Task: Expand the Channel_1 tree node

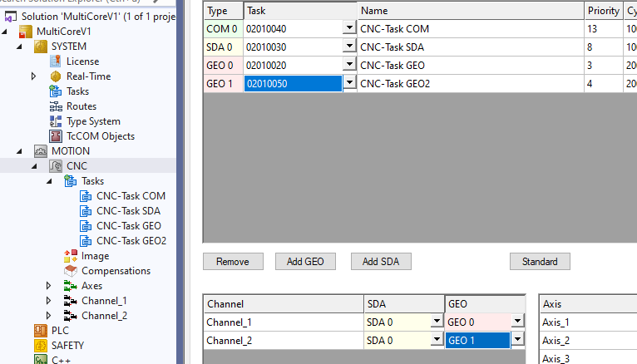Action: click(49, 301)
